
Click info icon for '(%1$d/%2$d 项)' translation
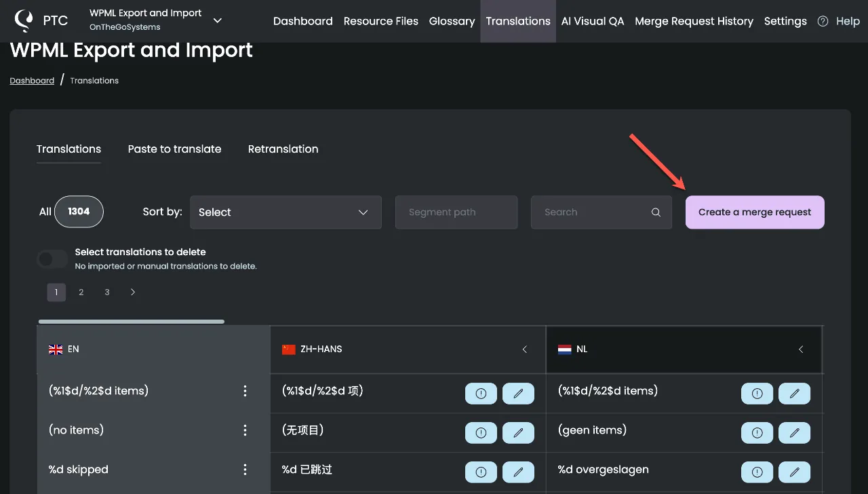(x=481, y=394)
